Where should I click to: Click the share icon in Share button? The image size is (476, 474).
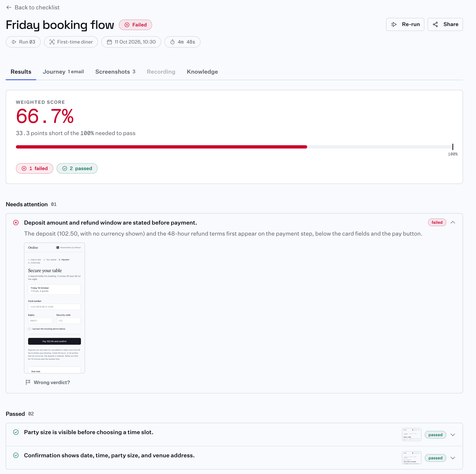(435, 24)
